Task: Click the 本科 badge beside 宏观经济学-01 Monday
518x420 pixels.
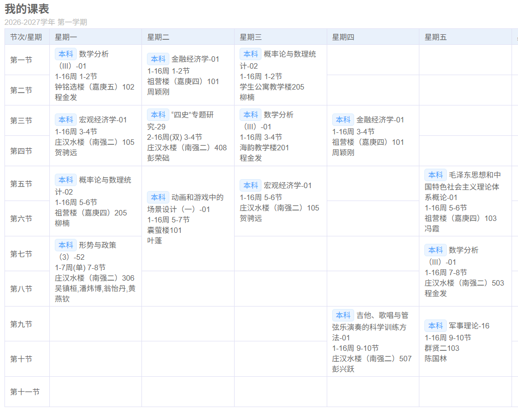Action: (66, 119)
